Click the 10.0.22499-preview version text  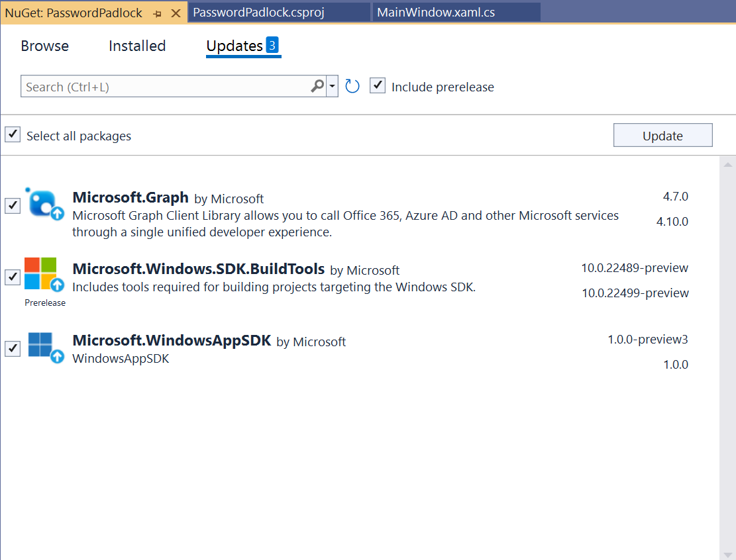tap(635, 293)
